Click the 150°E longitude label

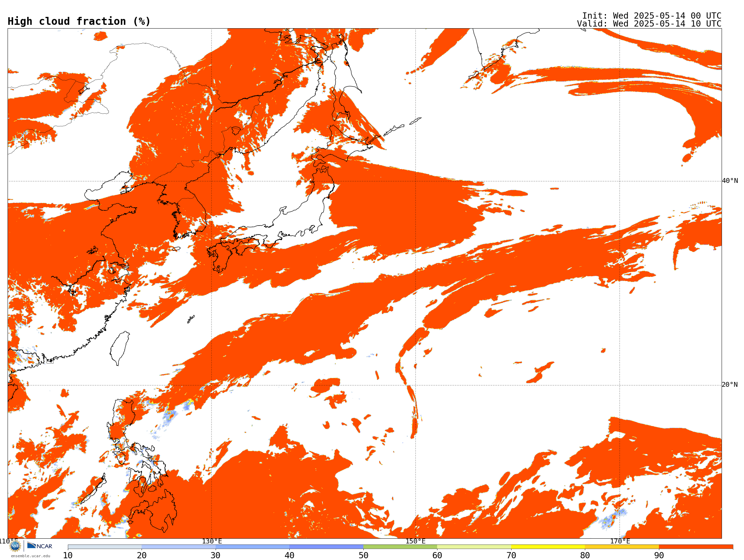point(416,541)
